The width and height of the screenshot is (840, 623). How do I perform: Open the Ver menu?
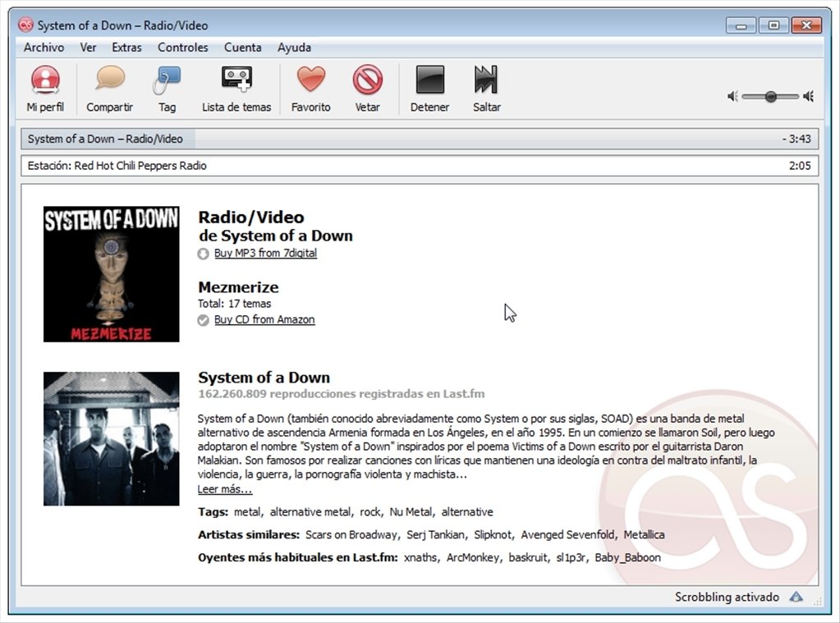pyautogui.click(x=89, y=48)
